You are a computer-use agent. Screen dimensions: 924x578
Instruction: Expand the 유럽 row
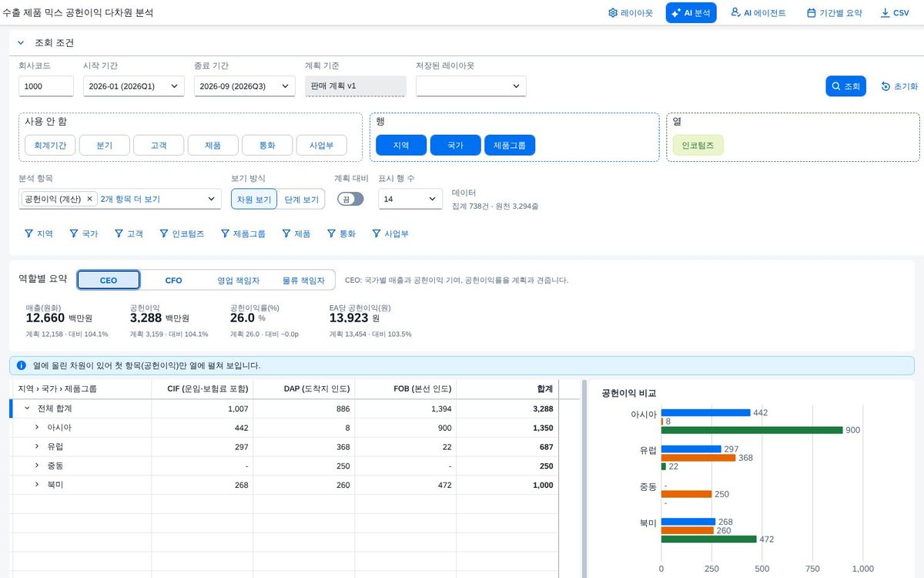tap(37, 447)
